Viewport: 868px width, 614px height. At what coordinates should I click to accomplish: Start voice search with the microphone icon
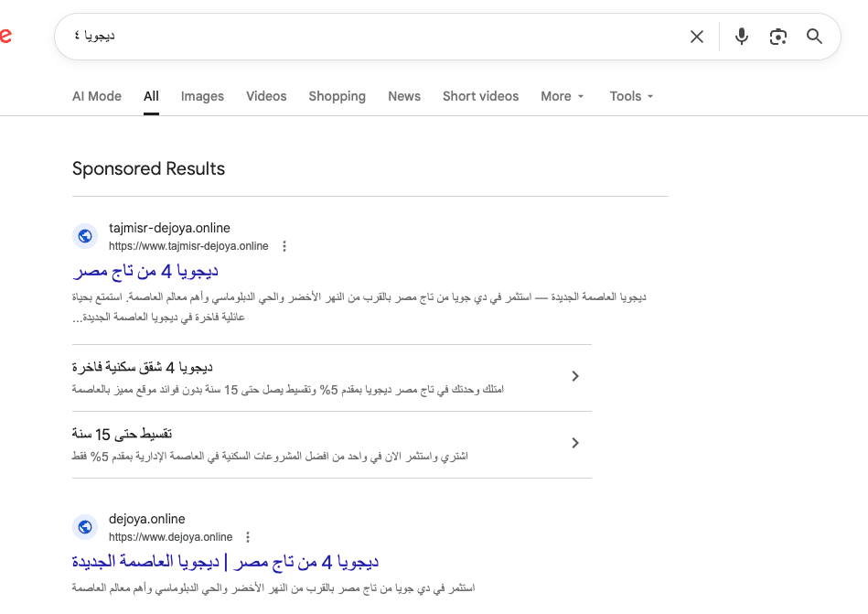[741, 37]
